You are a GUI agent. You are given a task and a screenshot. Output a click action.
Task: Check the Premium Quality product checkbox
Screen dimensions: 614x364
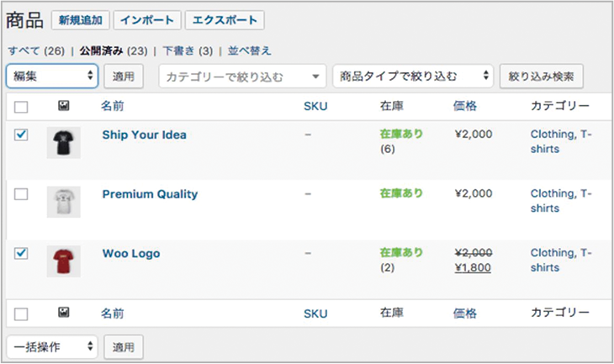click(x=22, y=194)
